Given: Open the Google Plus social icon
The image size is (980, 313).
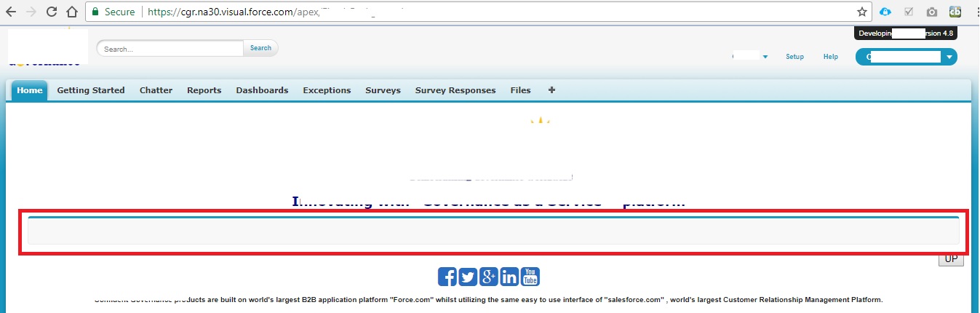Looking at the screenshot, I should coord(489,277).
